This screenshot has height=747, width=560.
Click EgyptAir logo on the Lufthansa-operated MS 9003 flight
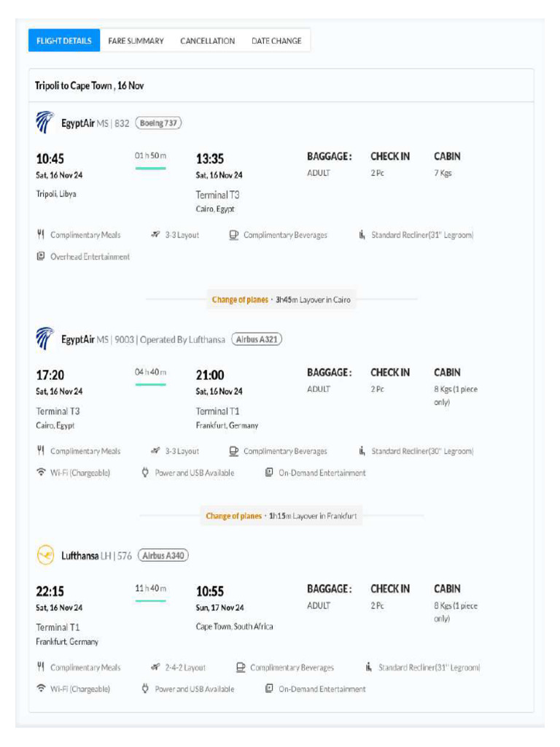[44, 339]
